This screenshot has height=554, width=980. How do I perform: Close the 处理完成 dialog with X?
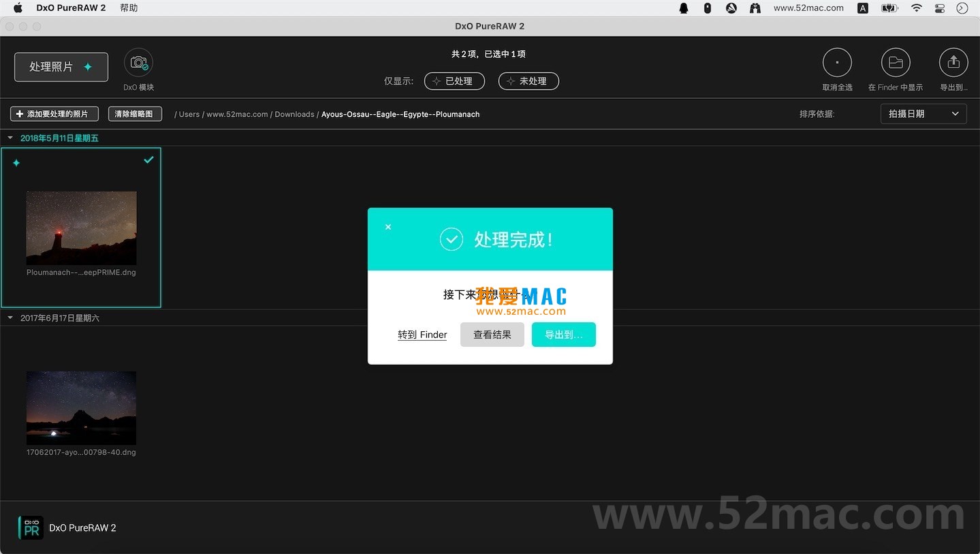click(388, 227)
